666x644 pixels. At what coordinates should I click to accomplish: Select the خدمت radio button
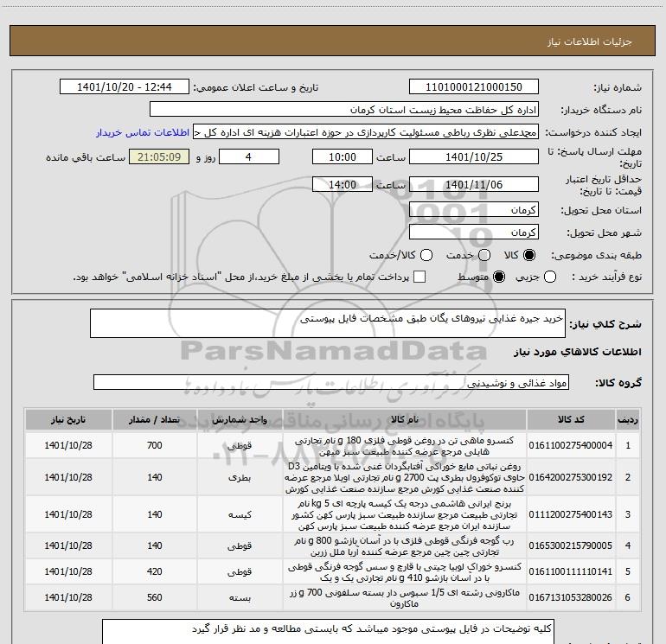point(484,255)
